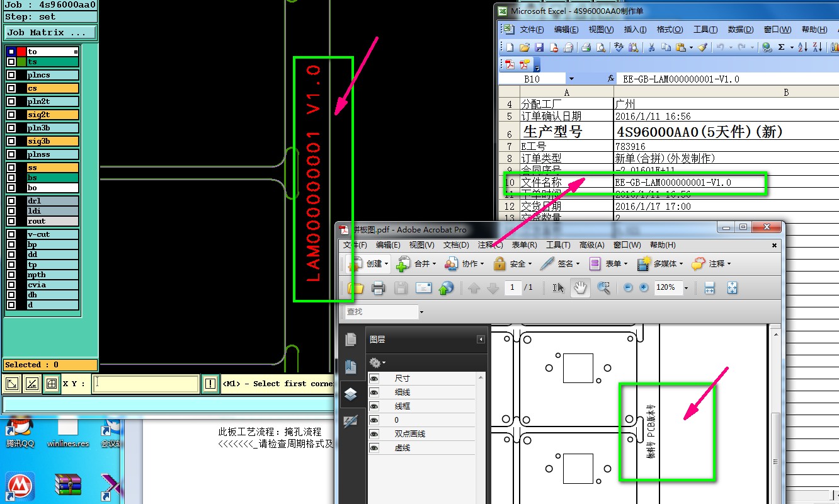Click Acrobat's Open file folder icon
Viewport: 839px width, 504px height.
(x=356, y=288)
